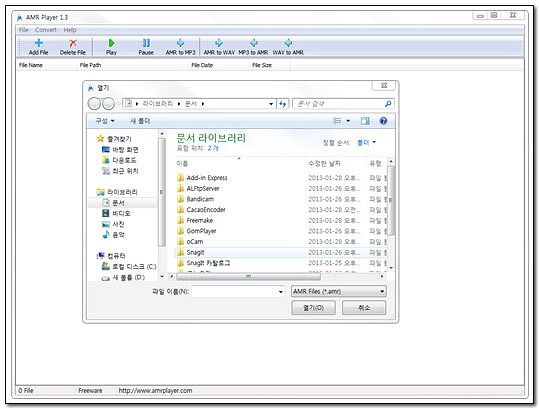This screenshot has height=409, width=539.
Task: Select 컴퓨터 computer in the sidebar
Action: 111,256
